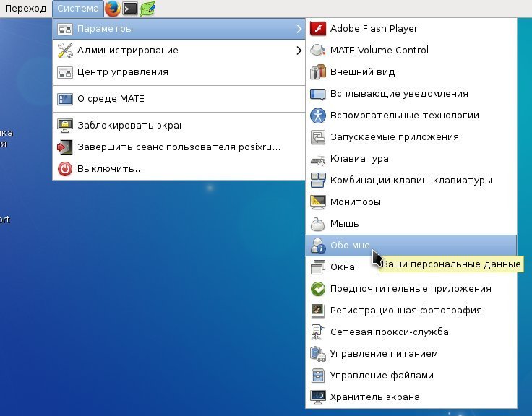Image resolution: width=532 pixels, height=416 pixels.
Task: Open Запускаемые приложения preferences
Action: (x=411, y=137)
